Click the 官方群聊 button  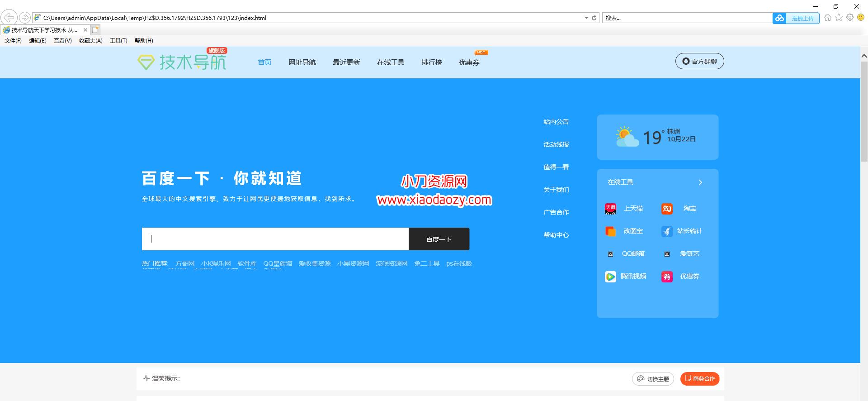pyautogui.click(x=699, y=62)
